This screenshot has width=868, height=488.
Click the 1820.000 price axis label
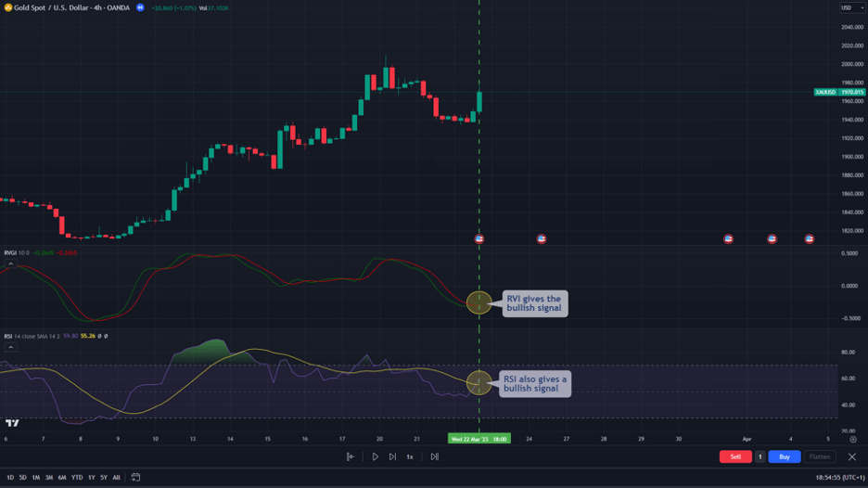[852, 231]
